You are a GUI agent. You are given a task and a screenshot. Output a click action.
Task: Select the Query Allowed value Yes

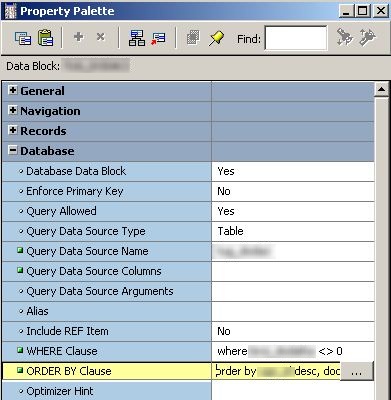(293, 211)
